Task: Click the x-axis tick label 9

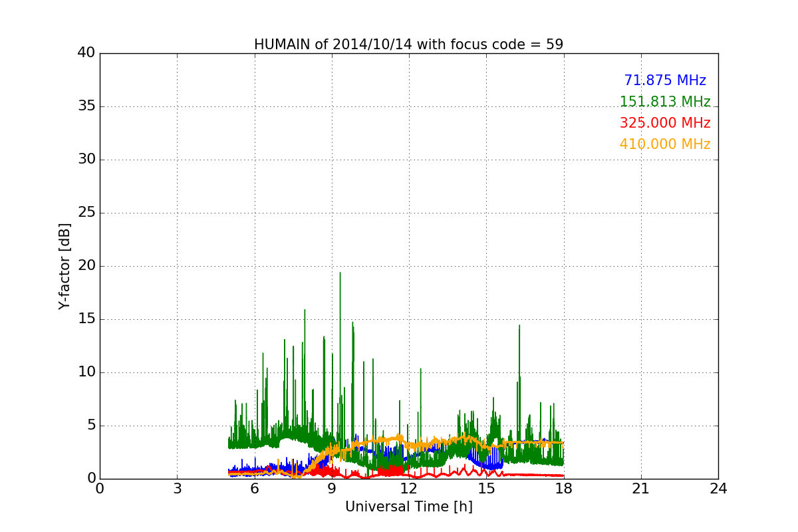Action: tap(331, 489)
